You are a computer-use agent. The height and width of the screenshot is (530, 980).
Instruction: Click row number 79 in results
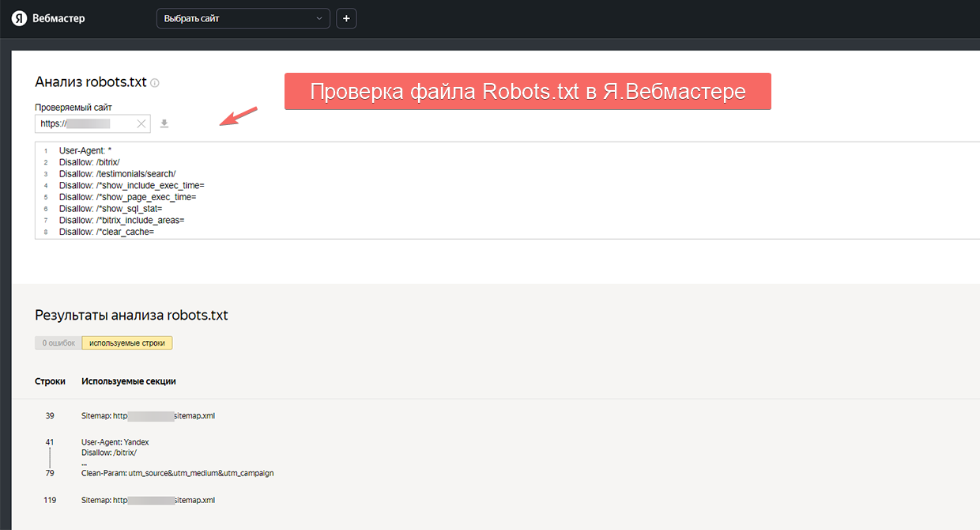pyautogui.click(x=50, y=473)
